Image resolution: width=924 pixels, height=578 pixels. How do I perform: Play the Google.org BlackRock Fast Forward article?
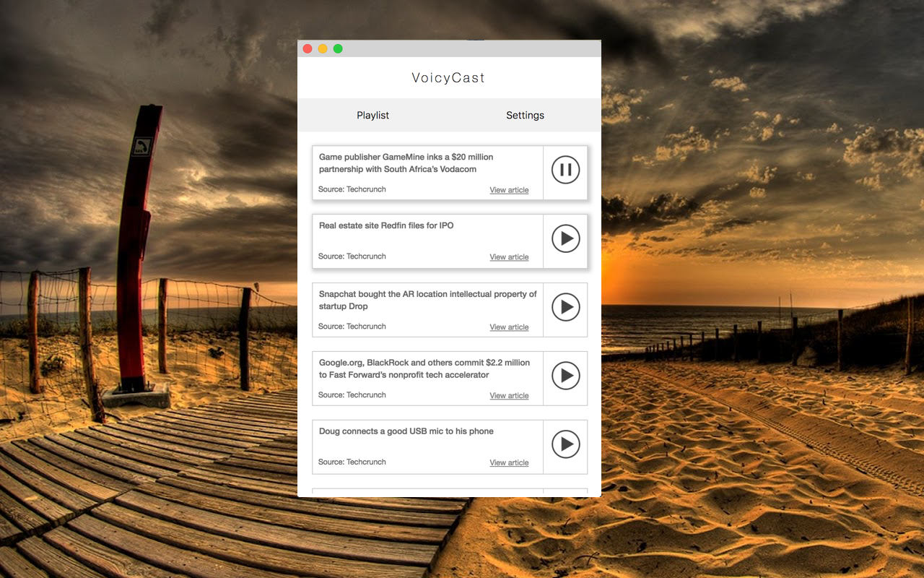click(x=565, y=376)
